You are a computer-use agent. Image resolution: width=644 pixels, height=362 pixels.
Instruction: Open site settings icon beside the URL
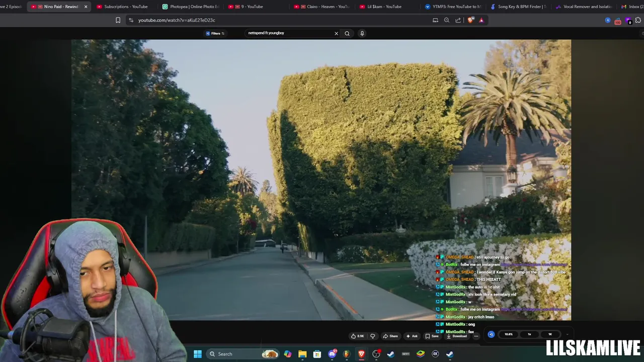point(131,20)
